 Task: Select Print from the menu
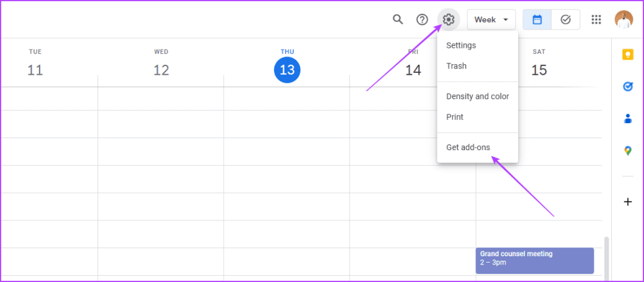coord(455,117)
